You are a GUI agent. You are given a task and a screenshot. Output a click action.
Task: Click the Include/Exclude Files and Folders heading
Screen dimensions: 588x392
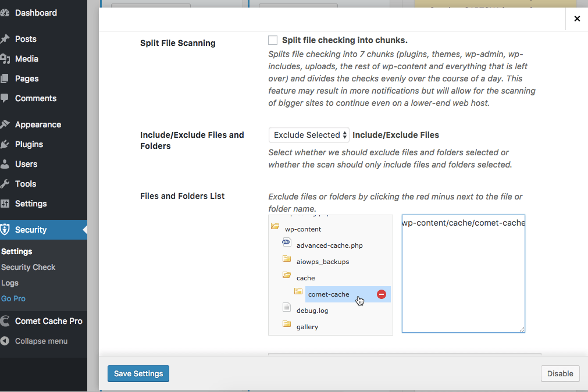tap(192, 140)
